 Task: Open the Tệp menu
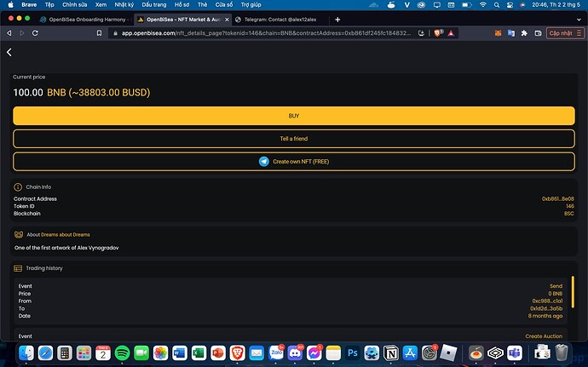(49, 5)
